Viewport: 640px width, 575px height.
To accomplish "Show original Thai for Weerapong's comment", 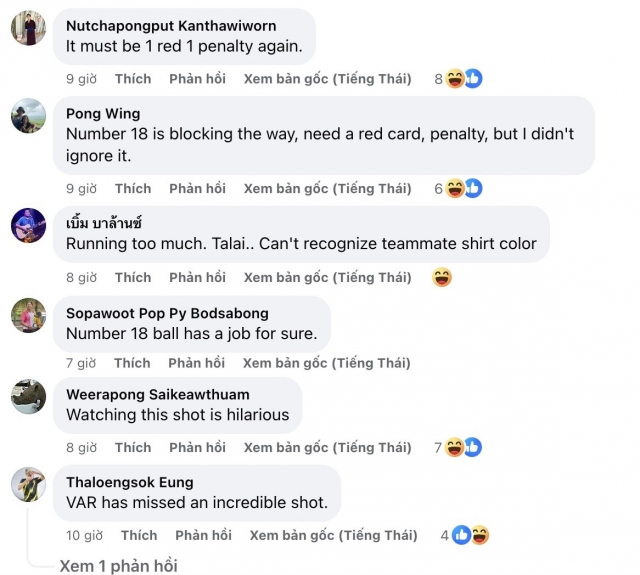I will 328,448.
